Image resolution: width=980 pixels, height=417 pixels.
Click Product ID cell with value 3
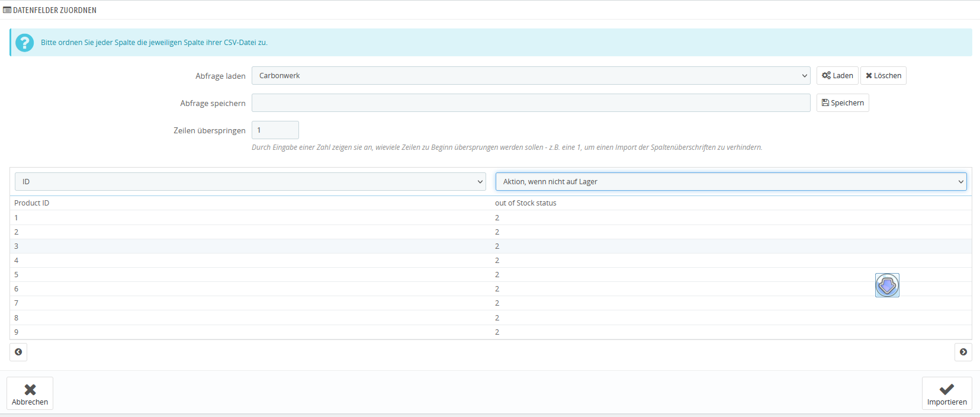250,246
